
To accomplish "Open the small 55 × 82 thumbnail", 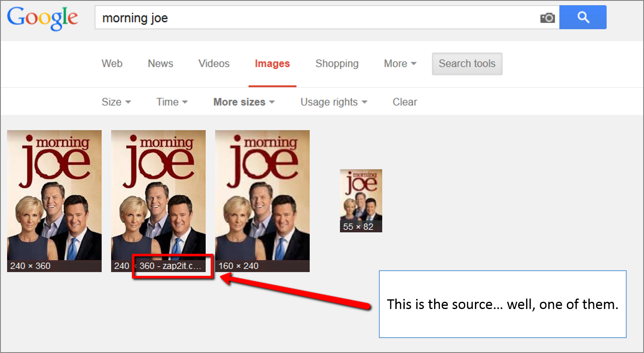I will [361, 201].
